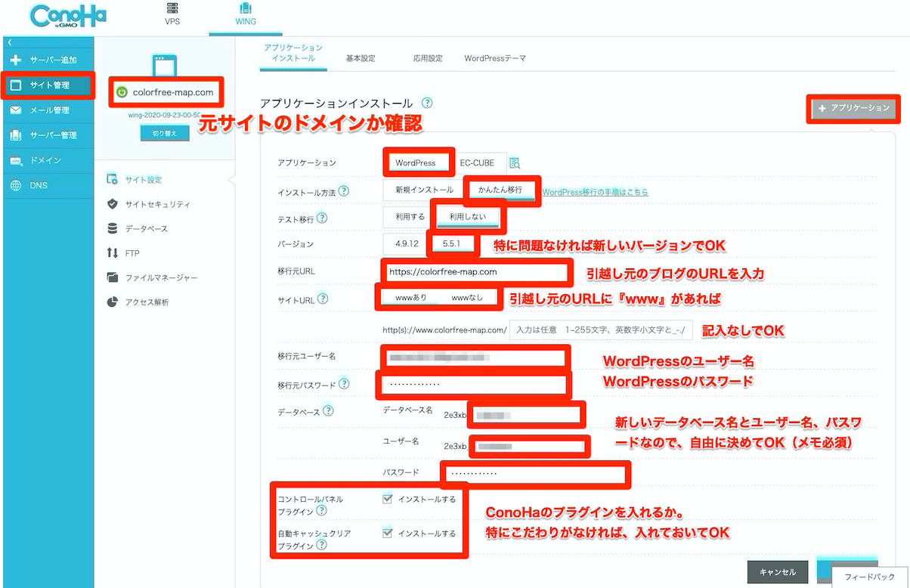Switch to WordPressテーマ tab
Screen dimensions: 910x588
pyautogui.click(x=495, y=58)
